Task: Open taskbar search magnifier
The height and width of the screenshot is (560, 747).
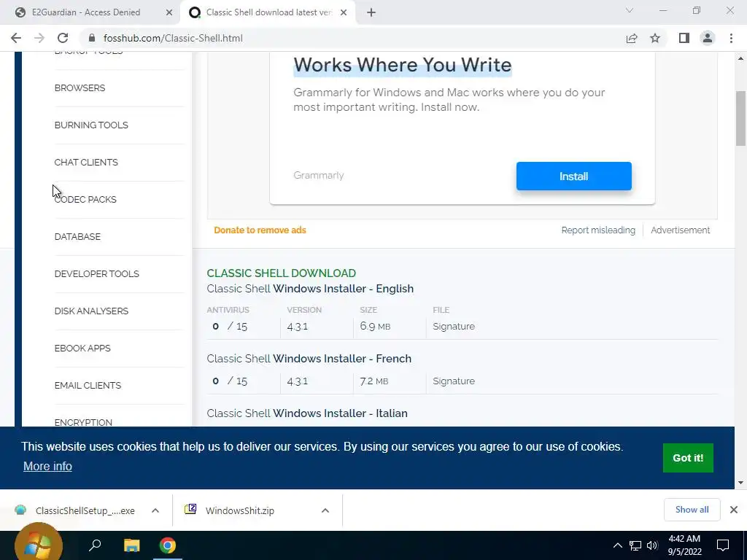Action: pyautogui.click(x=95, y=545)
